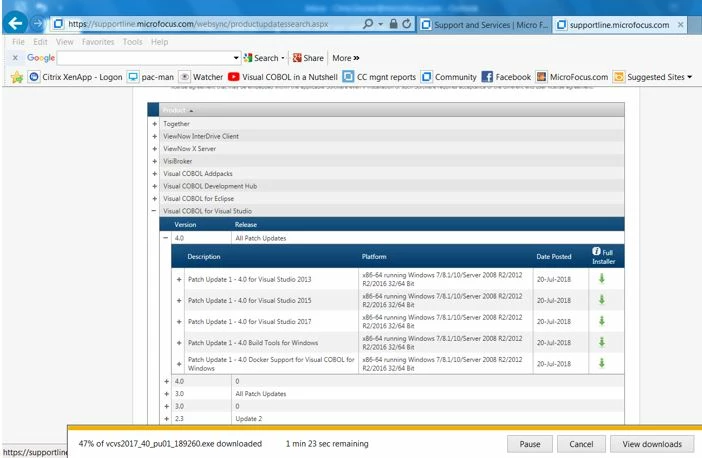Expand version 3.0 release 0 row
702x458 pixels.
pyautogui.click(x=167, y=407)
